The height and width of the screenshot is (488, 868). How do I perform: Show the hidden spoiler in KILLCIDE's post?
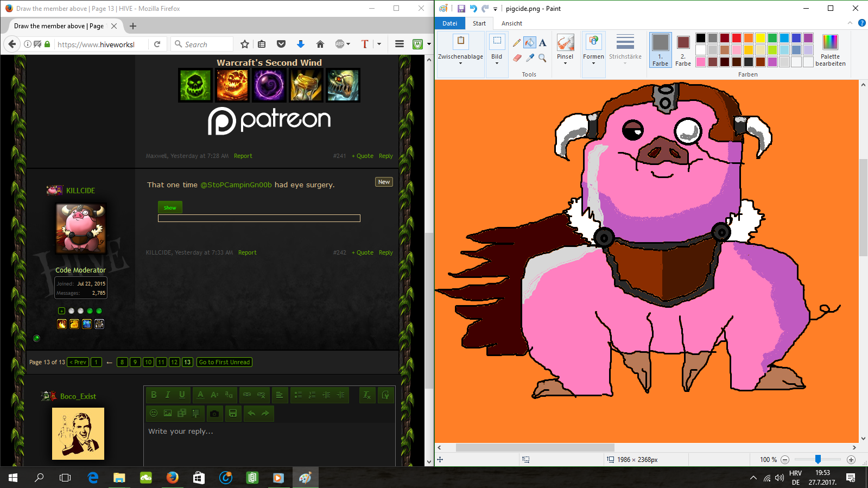[x=170, y=207]
